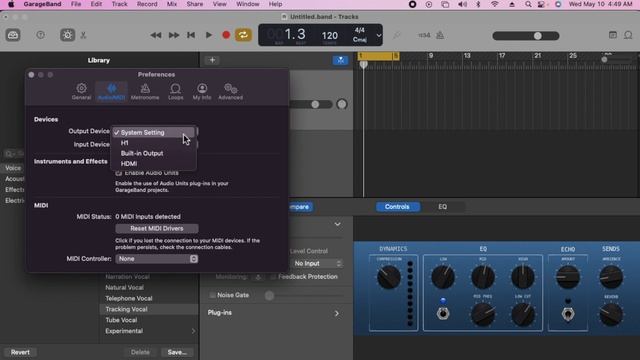Open the MIDI Controller None dropdown
640x360 pixels.
[x=157, y=259]
